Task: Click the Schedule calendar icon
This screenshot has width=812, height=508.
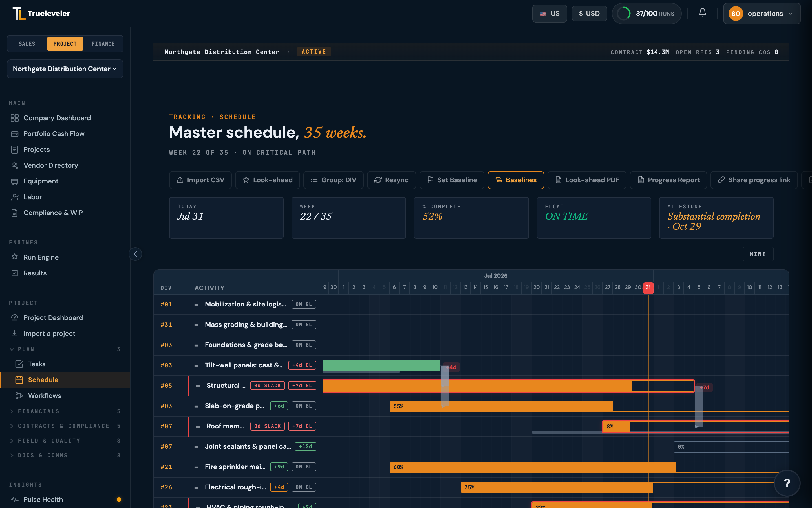Action: (x=19, y=380)
